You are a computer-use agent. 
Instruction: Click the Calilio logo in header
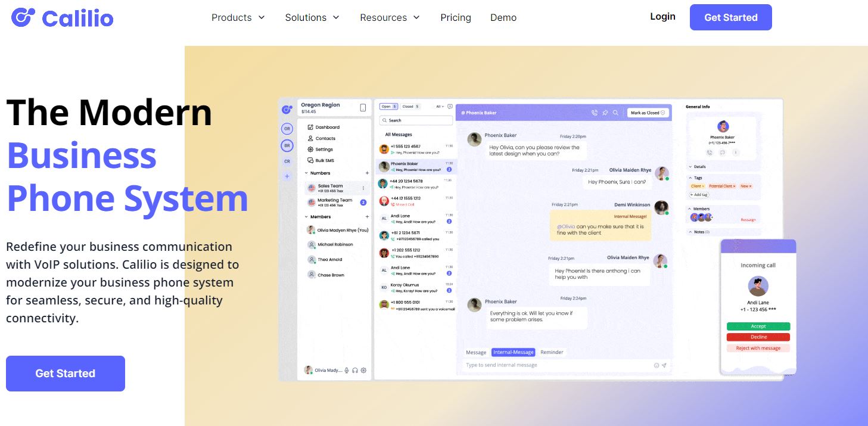click(x=63, y=18)
